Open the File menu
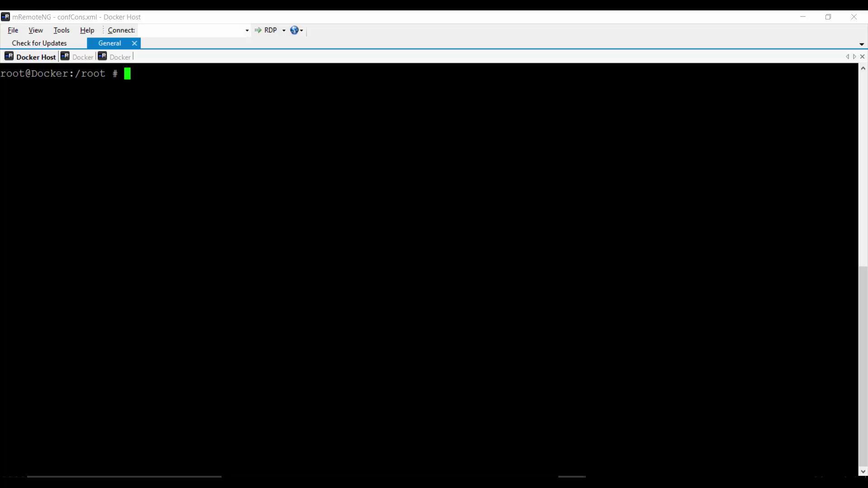The height and width of the screenshot is (488, 868). coord(13,30)
